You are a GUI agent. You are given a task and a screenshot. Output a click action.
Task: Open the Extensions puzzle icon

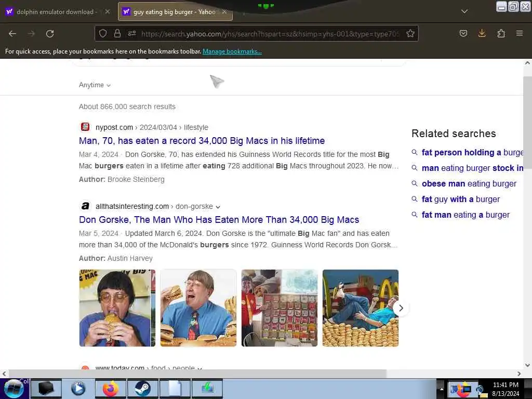coord(501,33)
